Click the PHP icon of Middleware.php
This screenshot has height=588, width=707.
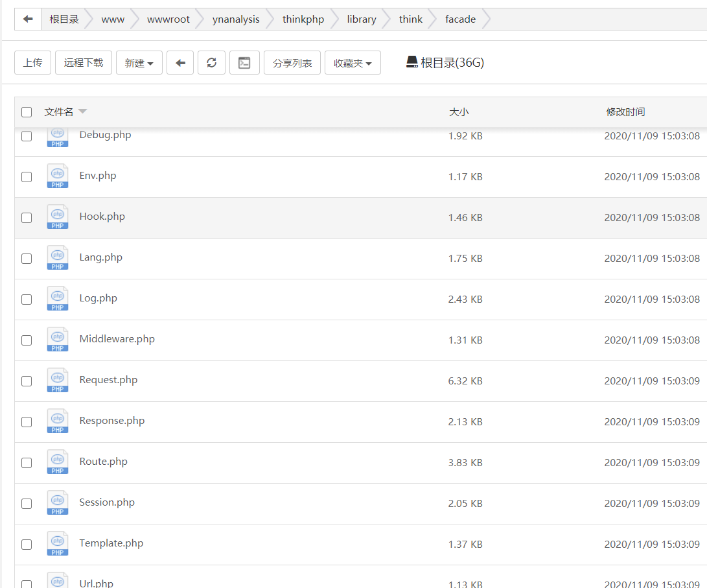pos(58,340)
